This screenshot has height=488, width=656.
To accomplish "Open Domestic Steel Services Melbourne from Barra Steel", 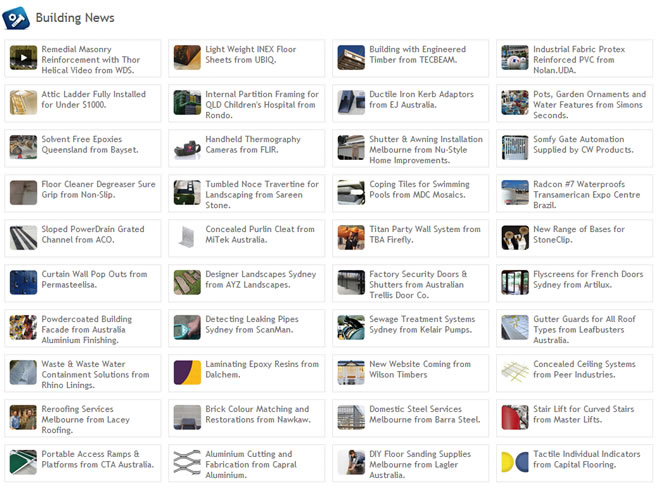I will [425, 414].
